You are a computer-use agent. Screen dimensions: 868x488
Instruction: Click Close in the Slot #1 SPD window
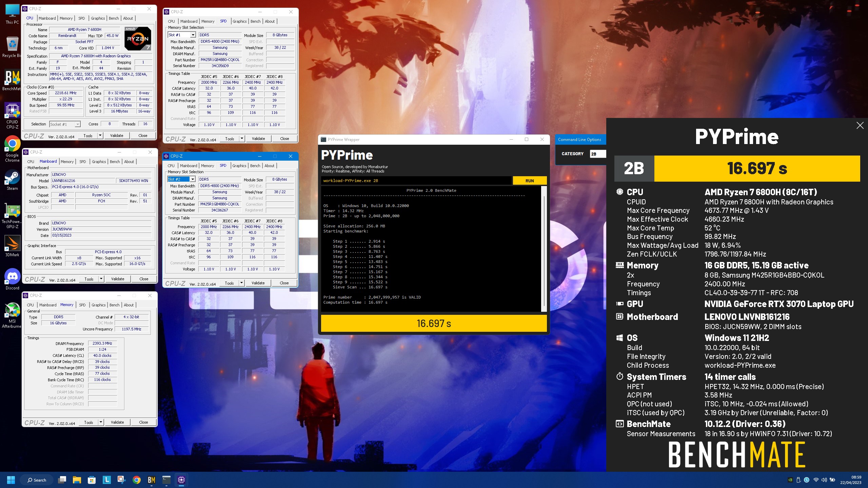(284, 139)
